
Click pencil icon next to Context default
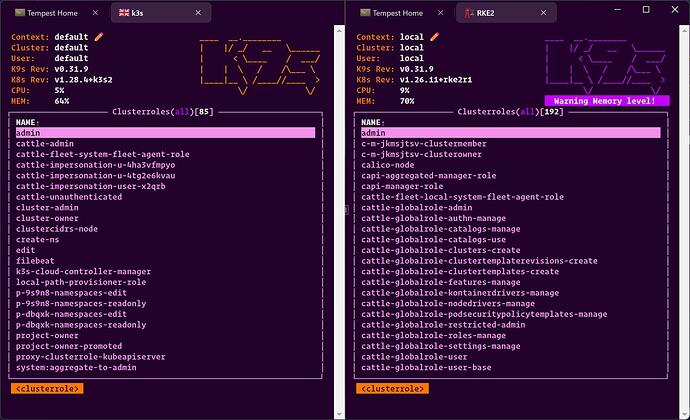click(x=99, y=37)
